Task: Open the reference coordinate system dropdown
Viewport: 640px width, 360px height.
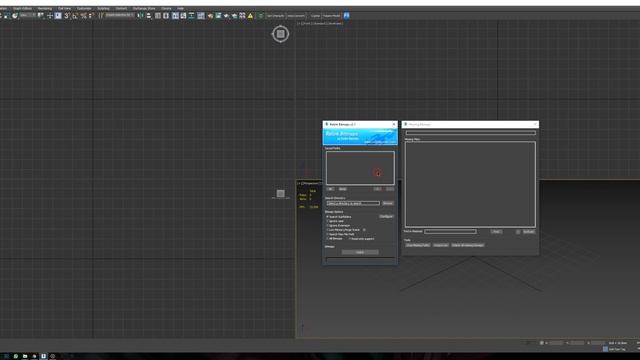Action: point(28,15)
